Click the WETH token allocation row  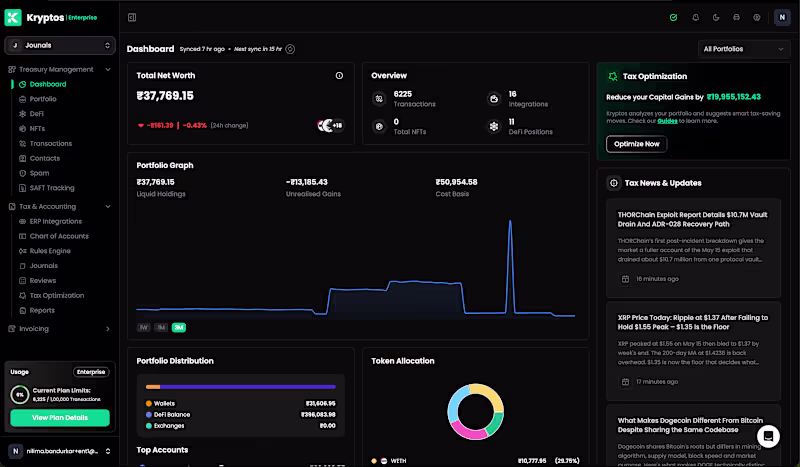pyautogui.click(x=476, y=461)
